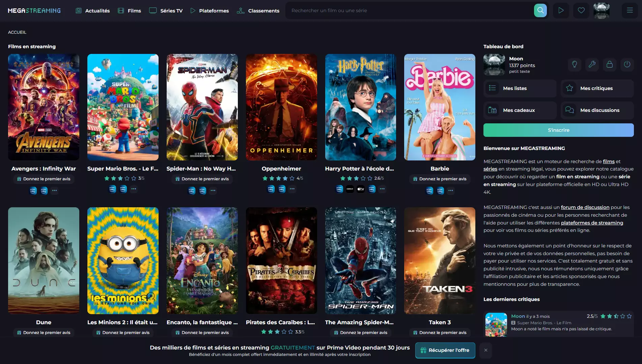The image size is (642, 364).
Task: Open the play icon in header
Action: [x=561, y=10]
